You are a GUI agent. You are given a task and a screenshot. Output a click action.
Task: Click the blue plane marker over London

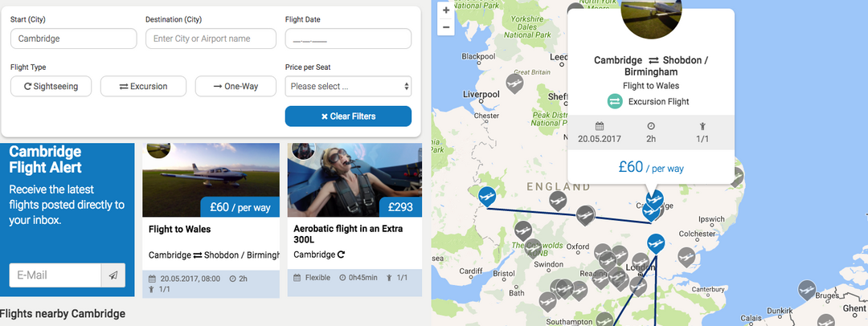[x=656, y=242]
